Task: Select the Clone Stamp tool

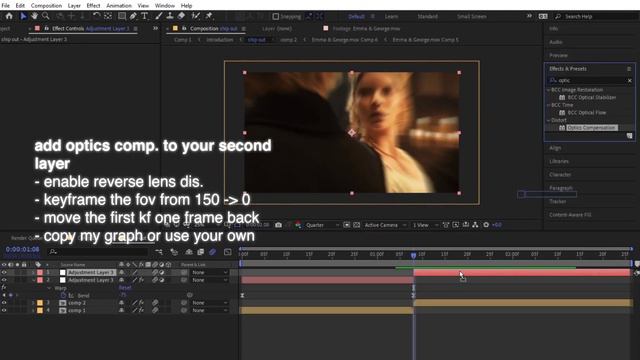Action: 170,16
